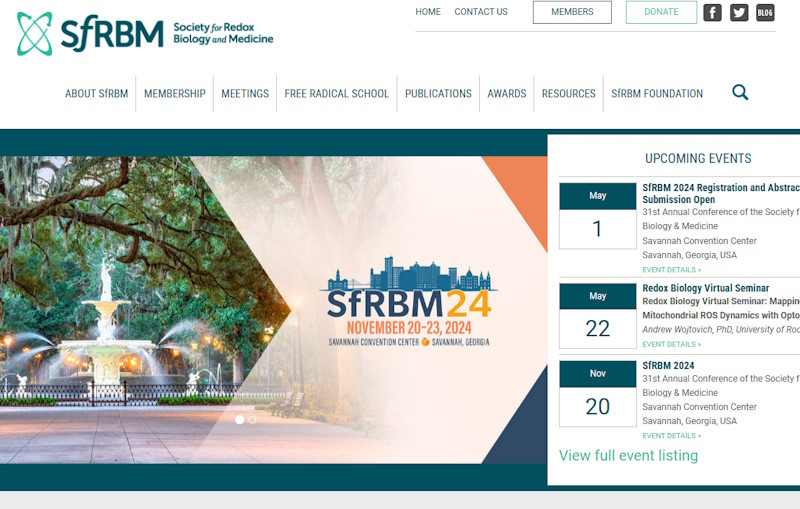Open Event Details for the May 22 seminar
This screenshot has width=800, height=509.
tap(671, 344)
